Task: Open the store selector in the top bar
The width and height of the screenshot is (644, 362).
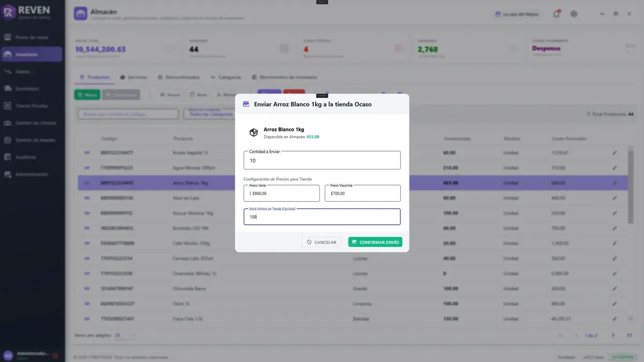Action: [516, 14]
